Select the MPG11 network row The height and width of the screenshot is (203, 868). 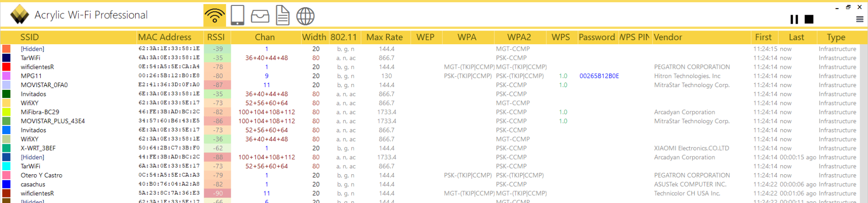tap(430, 76)
